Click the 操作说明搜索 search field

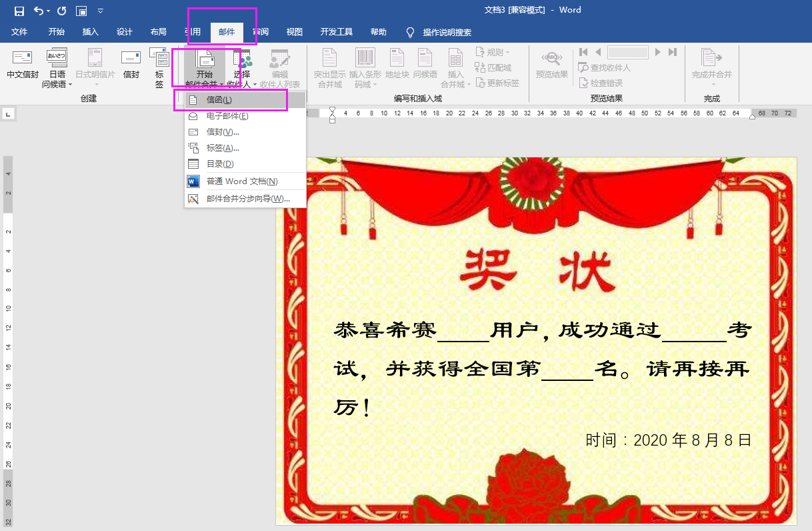(x=447, y=31)
